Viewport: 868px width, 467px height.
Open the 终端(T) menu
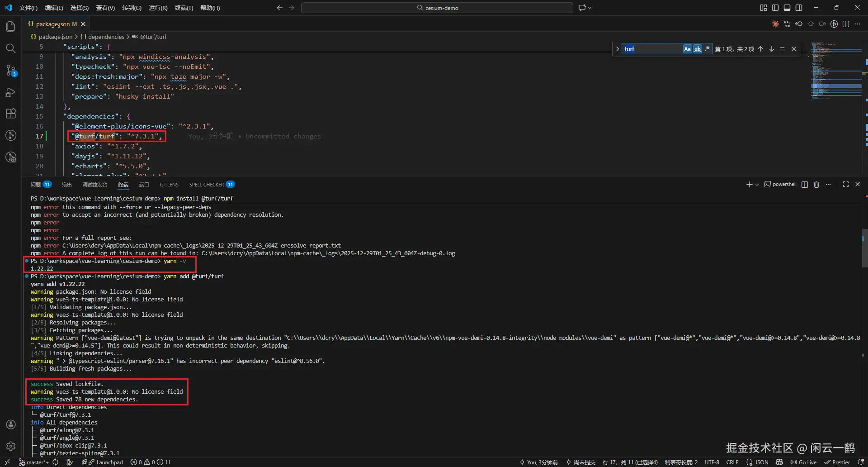coord(184,8)
